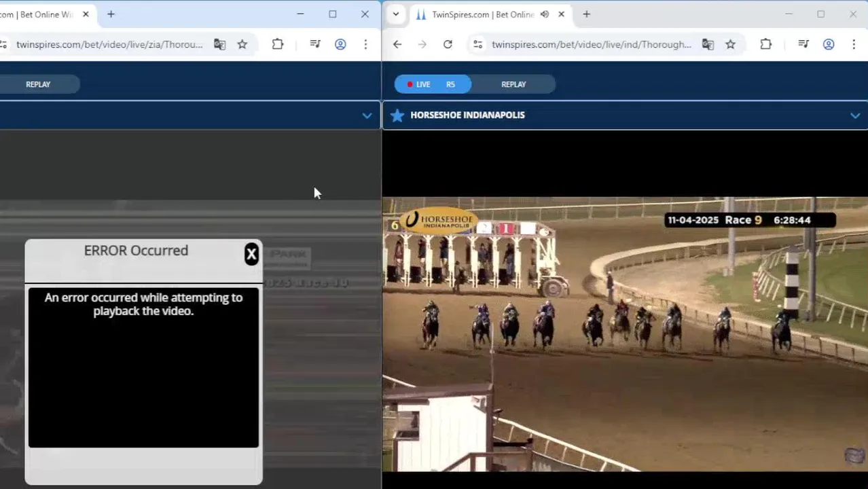Select TwinSpires.com tab in right browser
This screenshot has height=489, width=868.
[483, 14]
